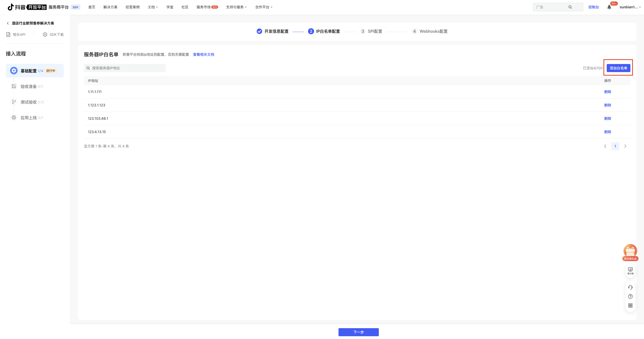Expand the 合作平台 dropdown menu

tap(264, 7)
